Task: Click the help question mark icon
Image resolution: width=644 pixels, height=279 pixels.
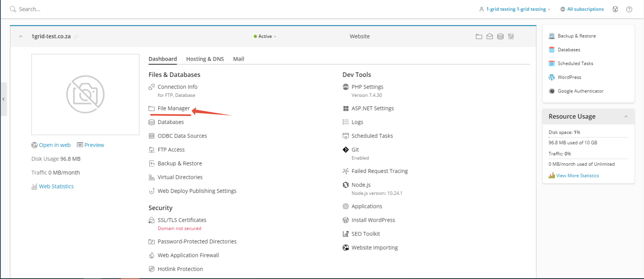Action: coord(629,9)
